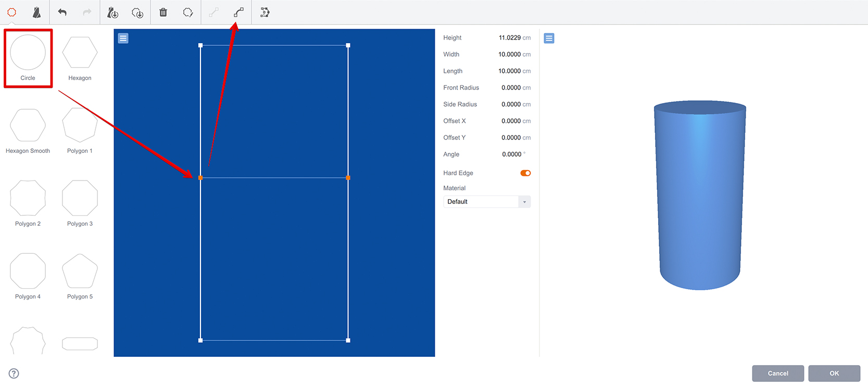Click the Height value field
Screen dimensions: 868x387
509,38
